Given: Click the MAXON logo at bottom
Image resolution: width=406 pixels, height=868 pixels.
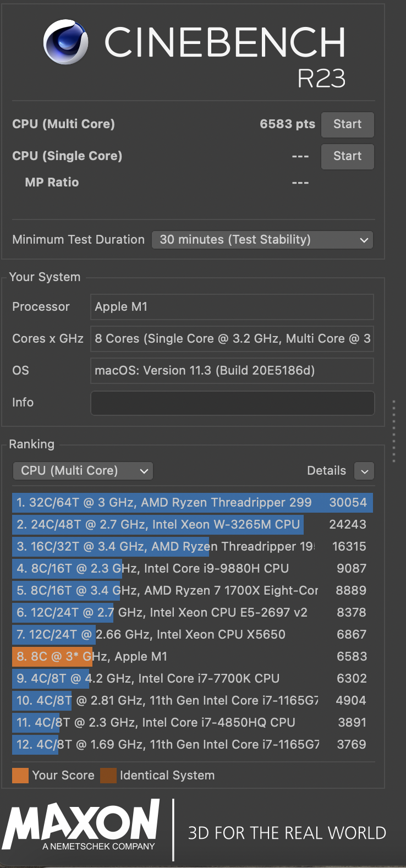Looking at the screenshot, I should click(81, 824).
